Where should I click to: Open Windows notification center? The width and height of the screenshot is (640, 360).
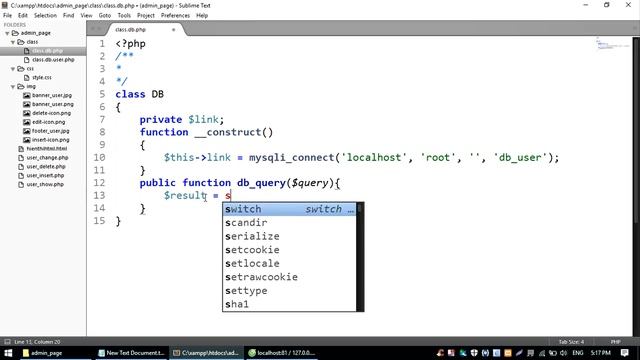pos(624,353)
